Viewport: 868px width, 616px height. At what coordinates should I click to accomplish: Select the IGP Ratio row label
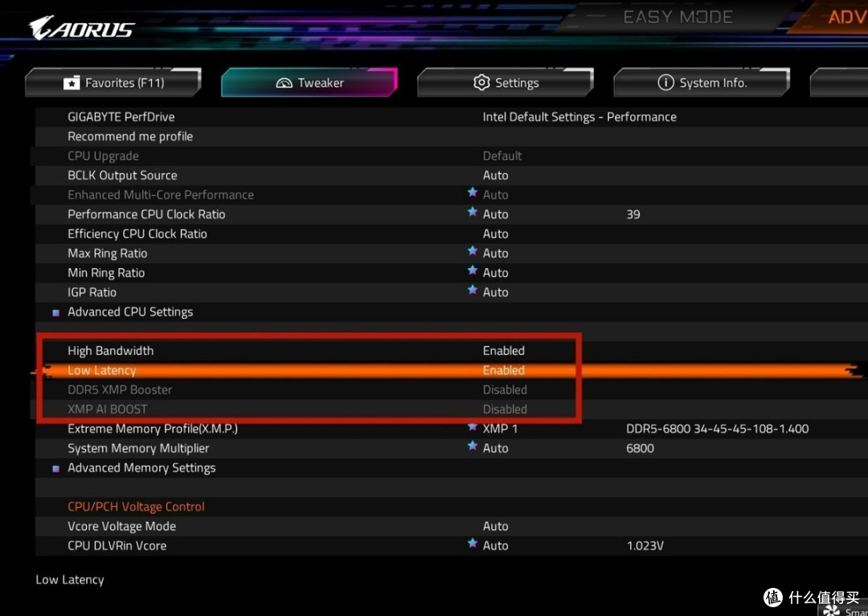click(92, 292)
